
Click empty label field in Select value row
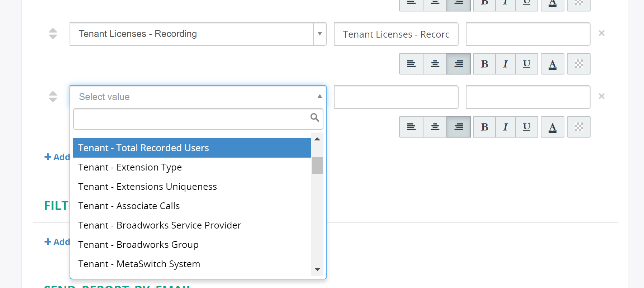click(396, 97)
